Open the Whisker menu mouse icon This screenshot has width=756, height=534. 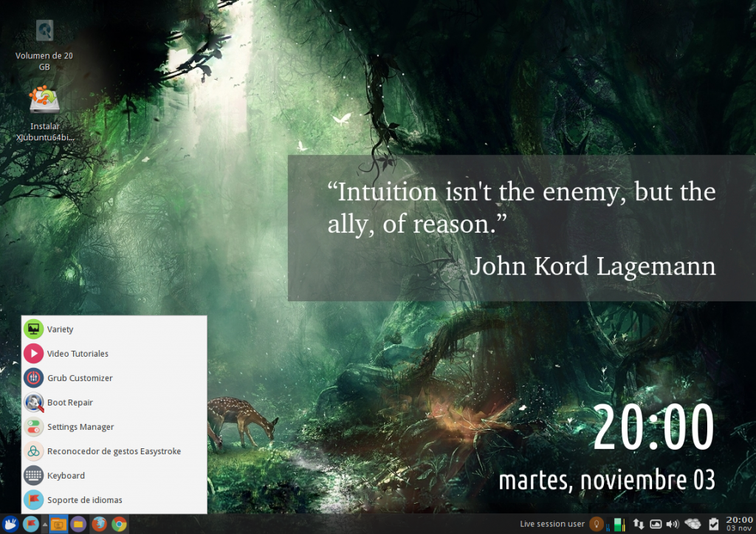[x=10, y=524]
